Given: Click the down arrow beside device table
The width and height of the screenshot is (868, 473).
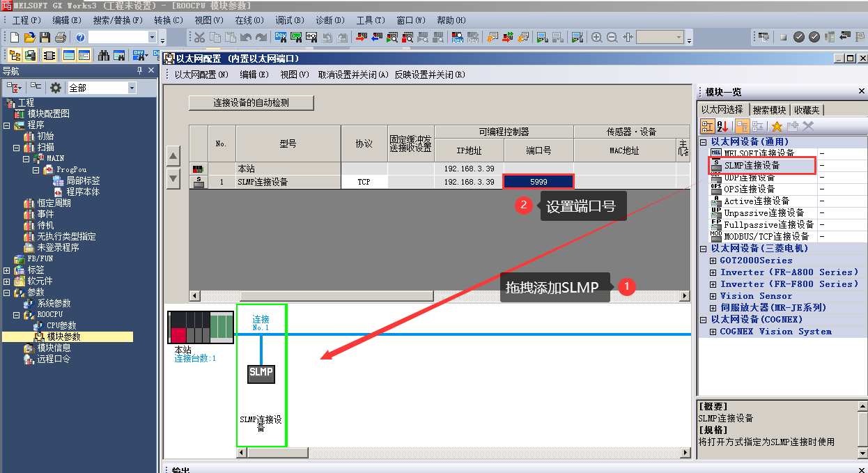Looking at the screenshot, I should pyautogui.click(x=174, y=178).
